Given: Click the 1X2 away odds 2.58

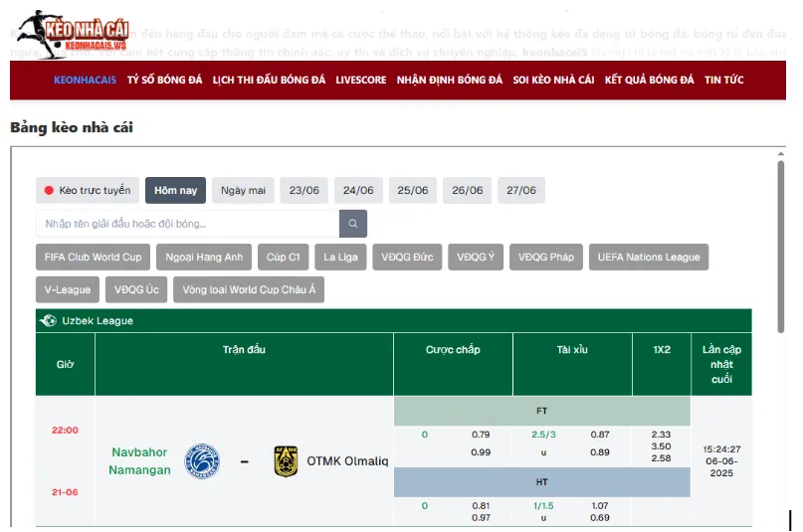Looking at the screenshot, I should [x=661, y=458].
